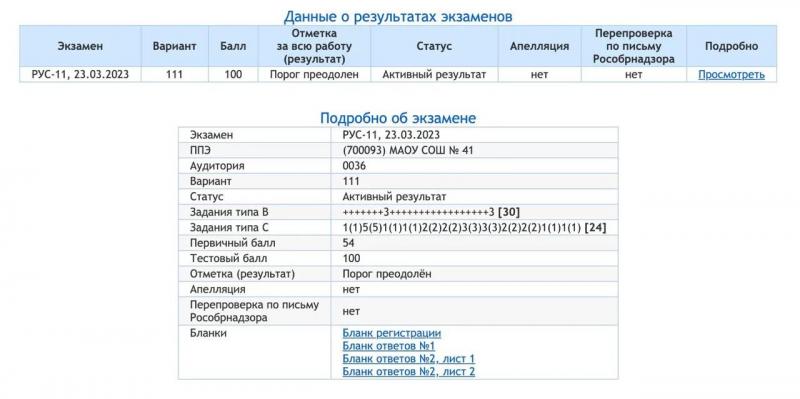800x399 pixels.
Task: Click the Порог преодолен cell in top table
Action: pos(314,74)
